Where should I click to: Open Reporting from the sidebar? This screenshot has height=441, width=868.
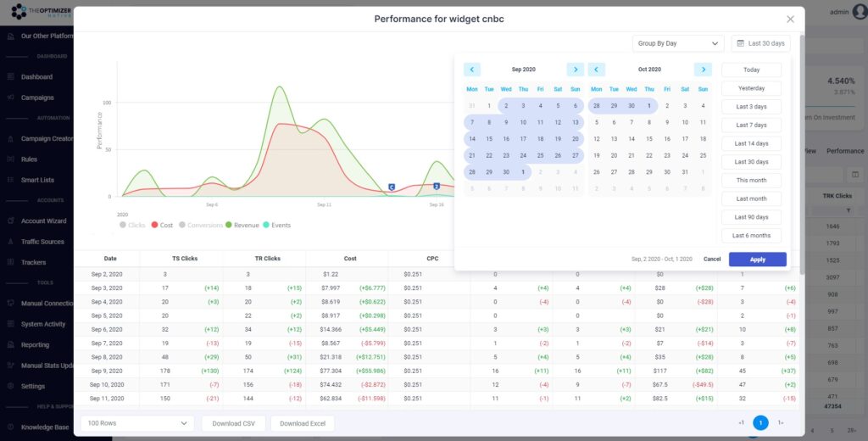[x=35, y=344]
